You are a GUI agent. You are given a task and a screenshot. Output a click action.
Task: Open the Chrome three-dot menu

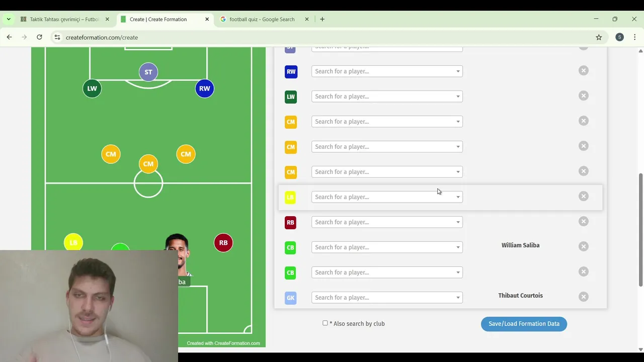pos(635,37)
